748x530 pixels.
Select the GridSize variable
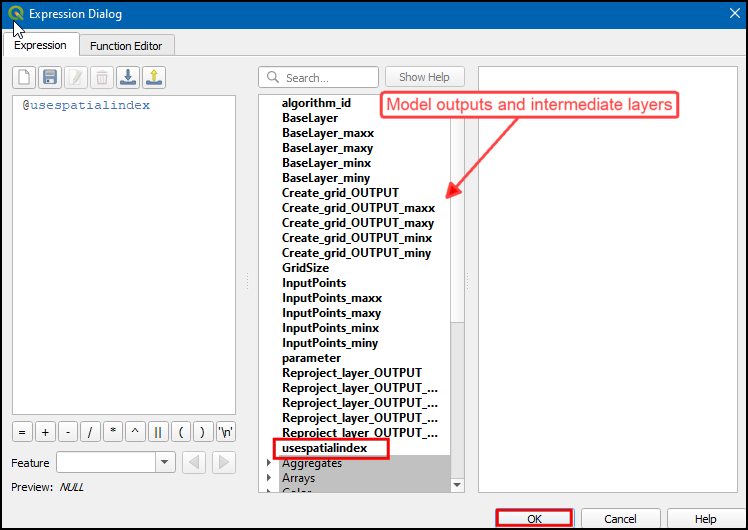[x=305, y=268]
